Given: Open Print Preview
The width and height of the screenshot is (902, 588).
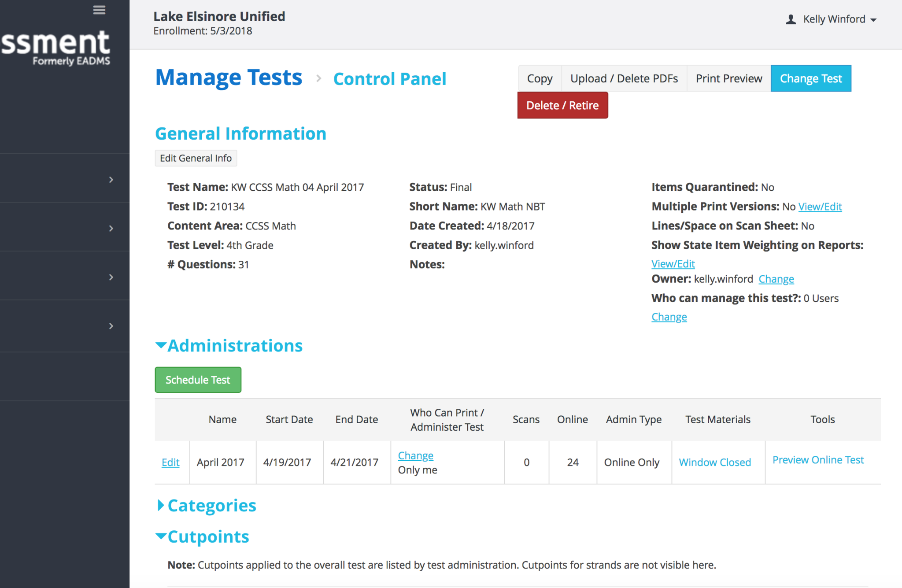Looking at the screenshot, I should click(x=728, y=78).
